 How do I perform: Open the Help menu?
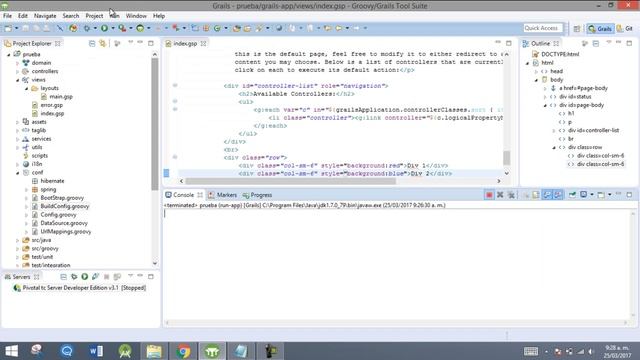coord(159,16)
